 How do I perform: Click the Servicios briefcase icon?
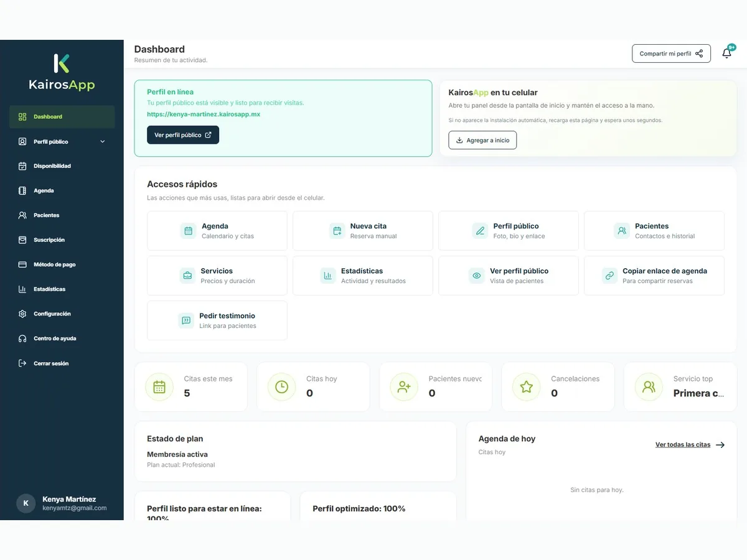(x=187, y=276)
